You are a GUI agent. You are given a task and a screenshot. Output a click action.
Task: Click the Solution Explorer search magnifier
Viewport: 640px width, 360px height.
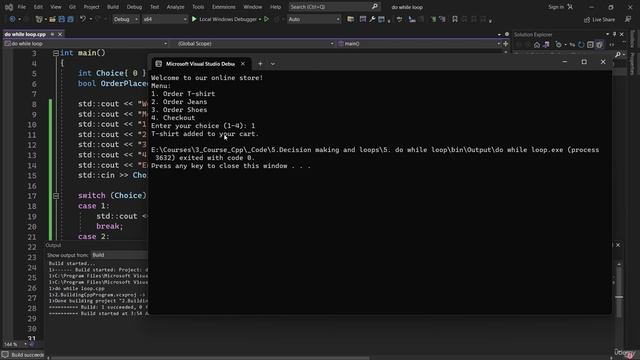[618, 54]
